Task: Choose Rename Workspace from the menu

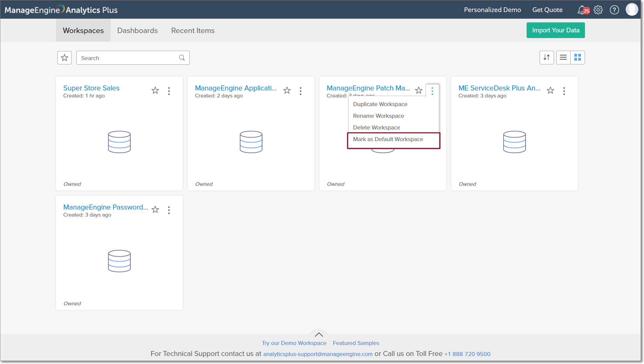Action: coord(379,116)
